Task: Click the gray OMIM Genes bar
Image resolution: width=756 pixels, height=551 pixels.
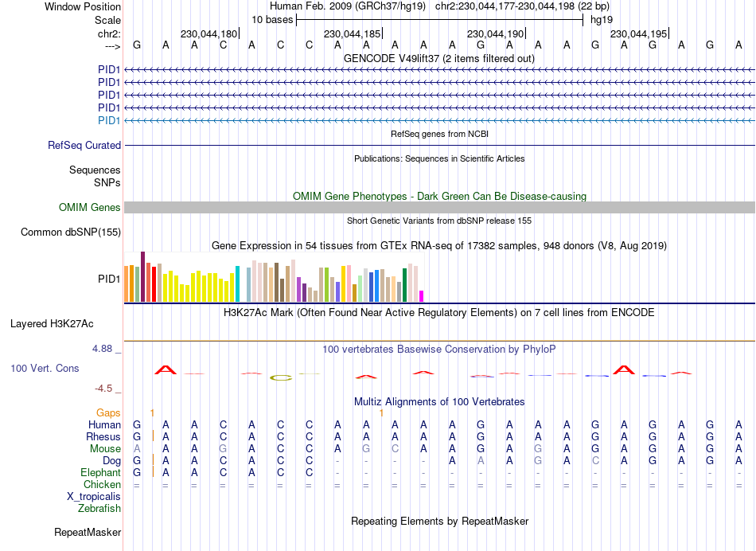Action: (439, 208)
